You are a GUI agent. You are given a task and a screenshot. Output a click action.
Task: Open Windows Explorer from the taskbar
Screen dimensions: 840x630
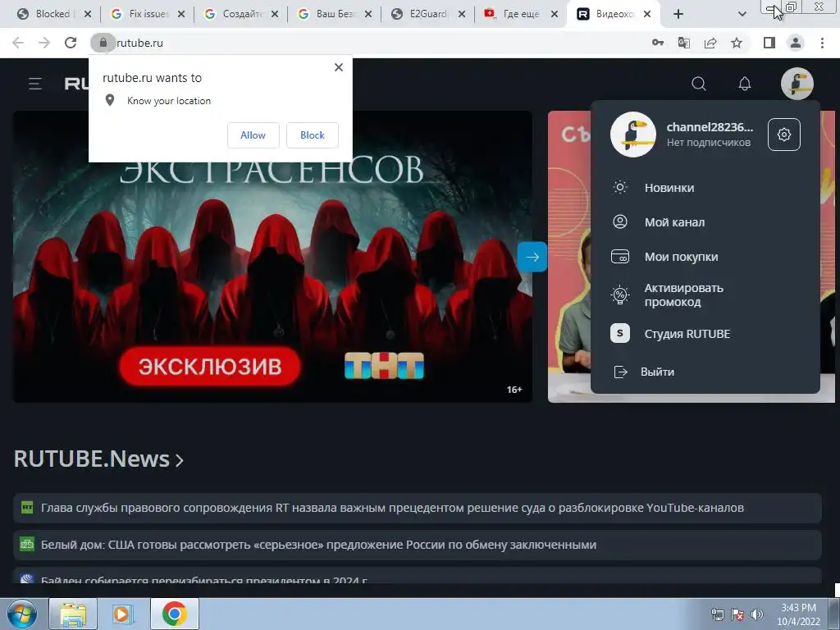[x=73, y=614]
